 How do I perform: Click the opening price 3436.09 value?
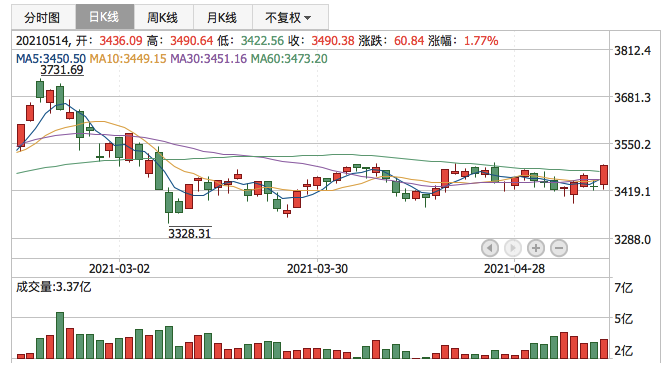(x=121, y=41)
